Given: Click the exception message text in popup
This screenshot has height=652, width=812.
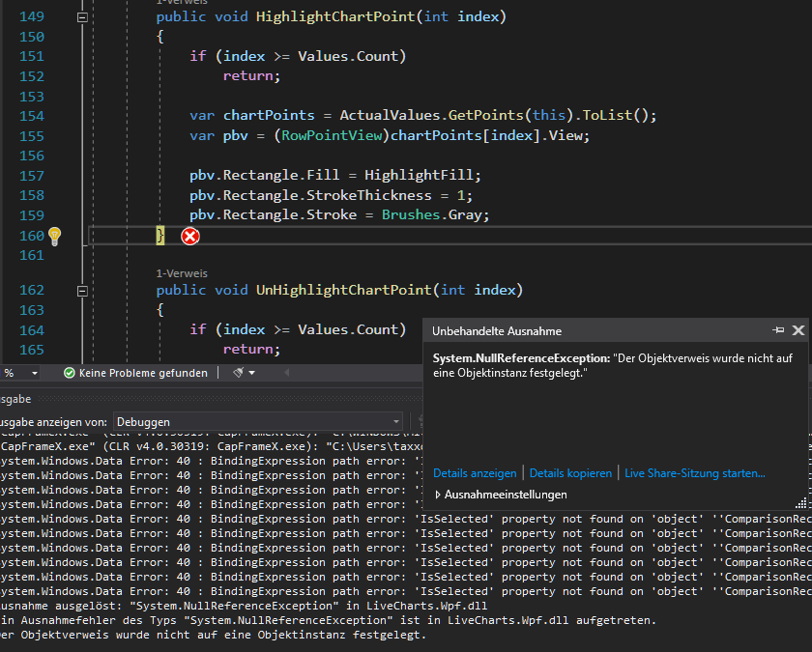Looking at the screenshot, I should 613,365.
